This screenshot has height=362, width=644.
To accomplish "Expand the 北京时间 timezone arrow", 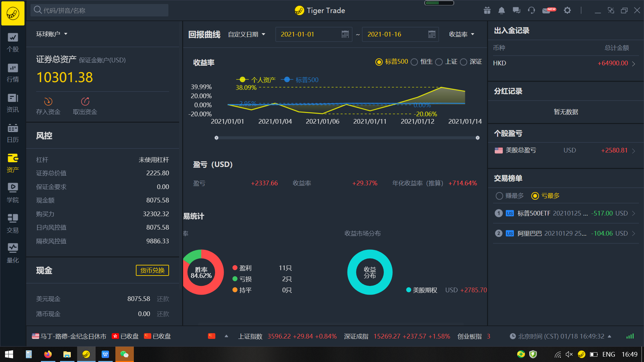I will tap(609, 336).
